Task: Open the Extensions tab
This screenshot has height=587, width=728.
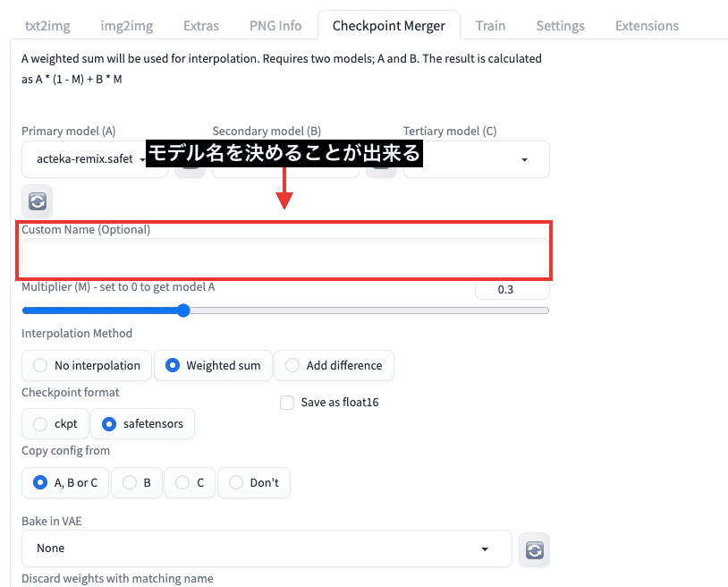Action: click(647, 26)
